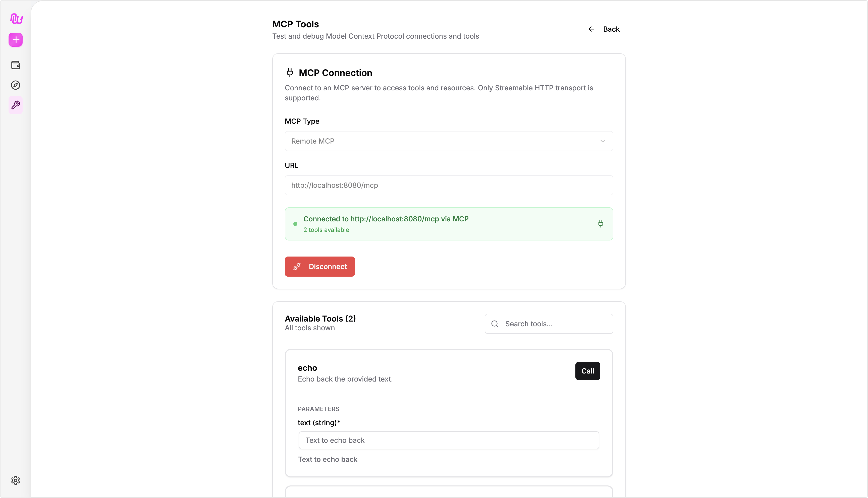The image size is (868, 498).
Task: Open the compass explore icon
Action: point(16,85)
